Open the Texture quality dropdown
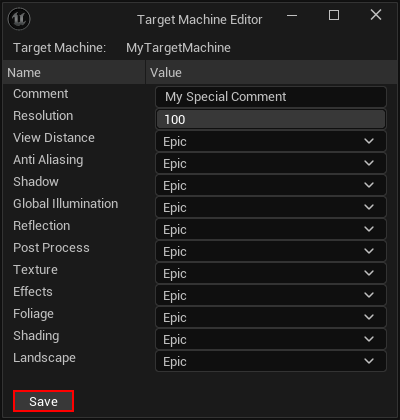400x420 pixels. point(271,273)
